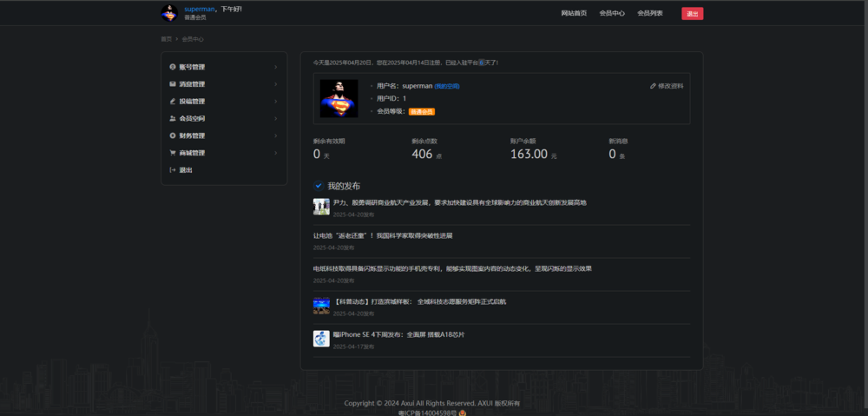Click the large Superman profile picture
868x416 pixels.
339,98
